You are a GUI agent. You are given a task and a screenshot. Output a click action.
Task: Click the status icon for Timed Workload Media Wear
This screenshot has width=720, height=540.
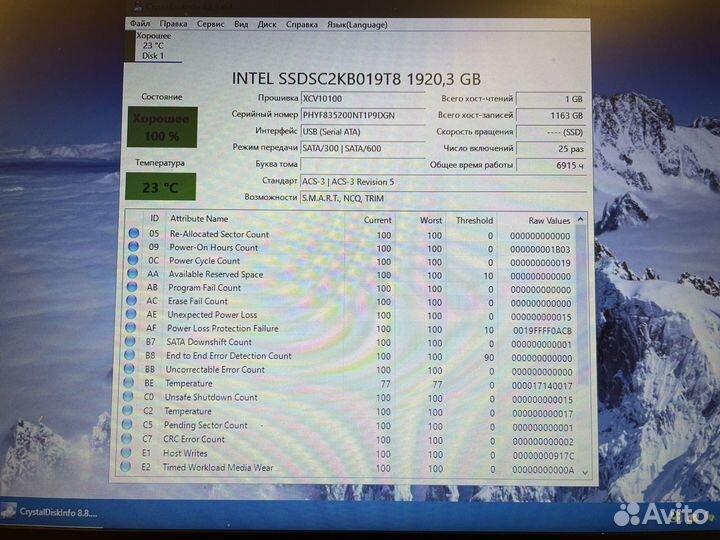click(x=125, y=467)
